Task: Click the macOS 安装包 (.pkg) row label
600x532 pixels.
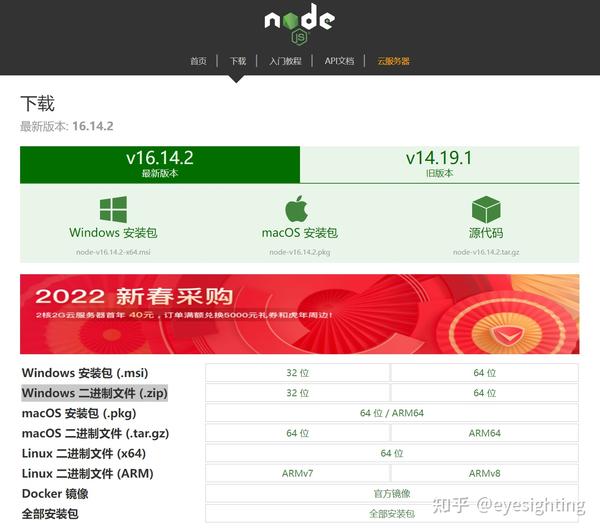Action: click(79, 413)
